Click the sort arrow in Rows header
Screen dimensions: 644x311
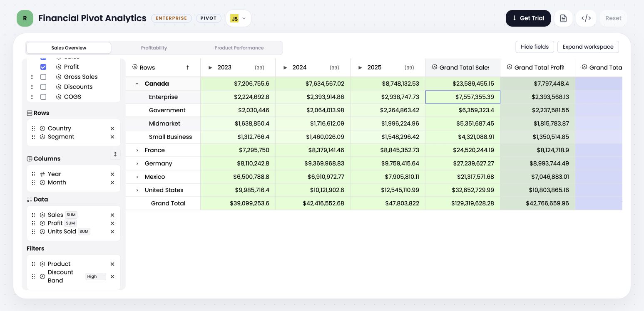[188, 67]
